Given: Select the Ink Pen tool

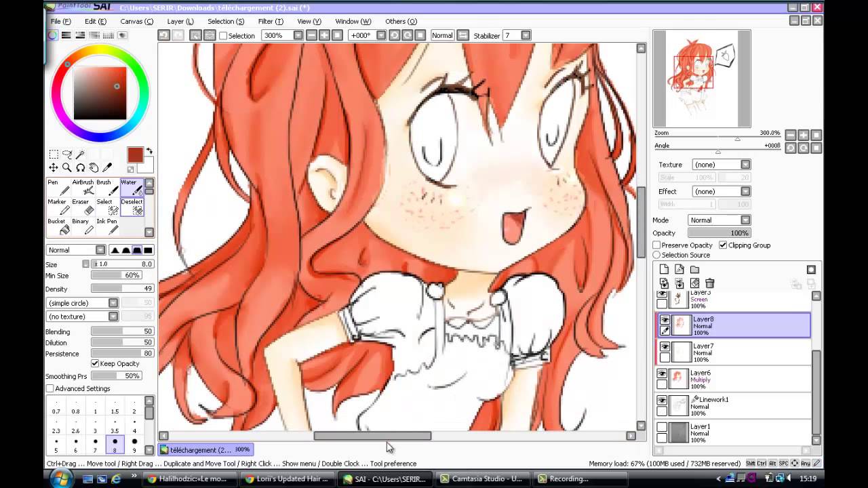Looking at the screenshot, I should (x=107, y=226).
